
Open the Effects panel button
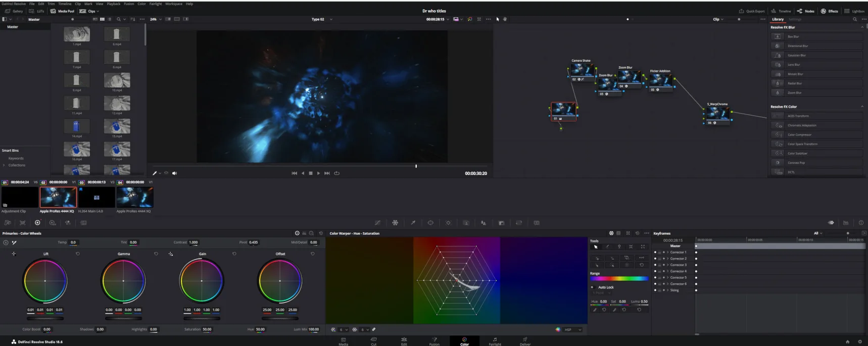[830, 11]
